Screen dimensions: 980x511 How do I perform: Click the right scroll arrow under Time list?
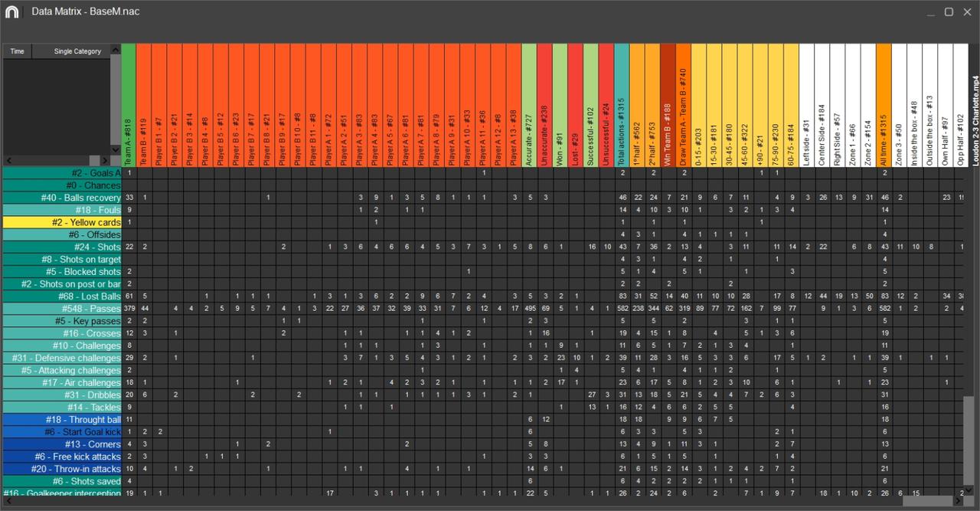[104, 160]
